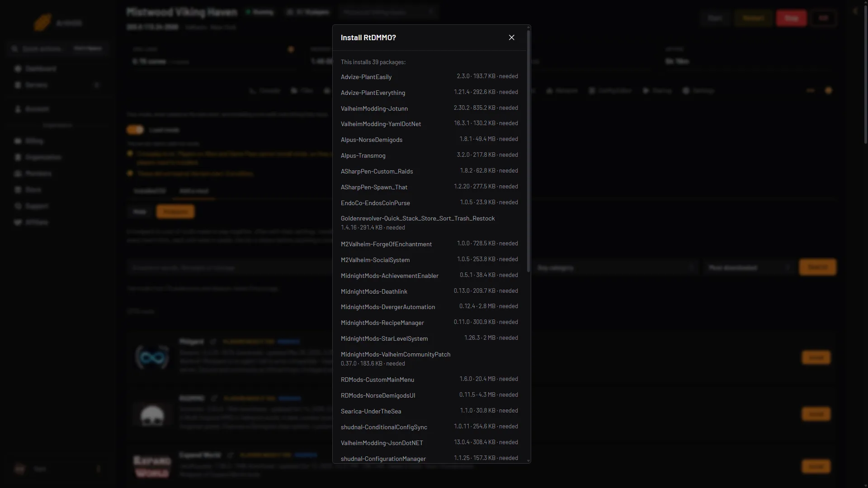868x488 pixels.
Task: Select the Advize-PlantEverything package row
Action: (x=429, y=93)
